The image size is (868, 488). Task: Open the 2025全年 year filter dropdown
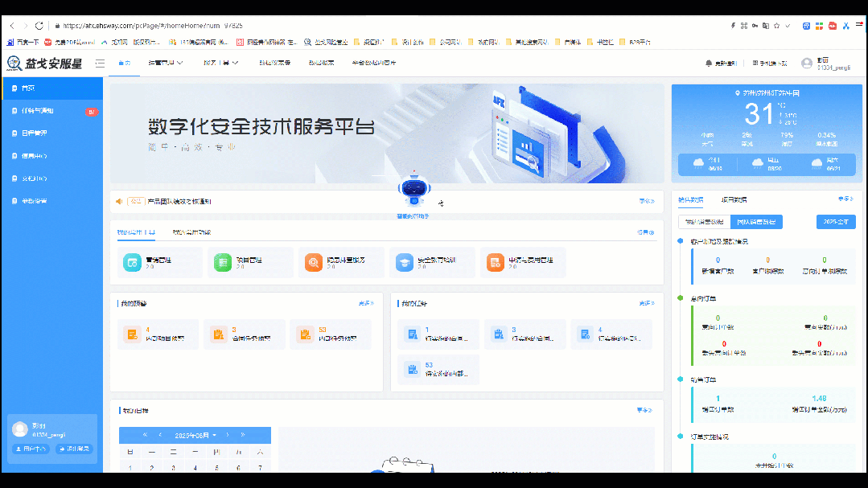[x=838, y=222]
